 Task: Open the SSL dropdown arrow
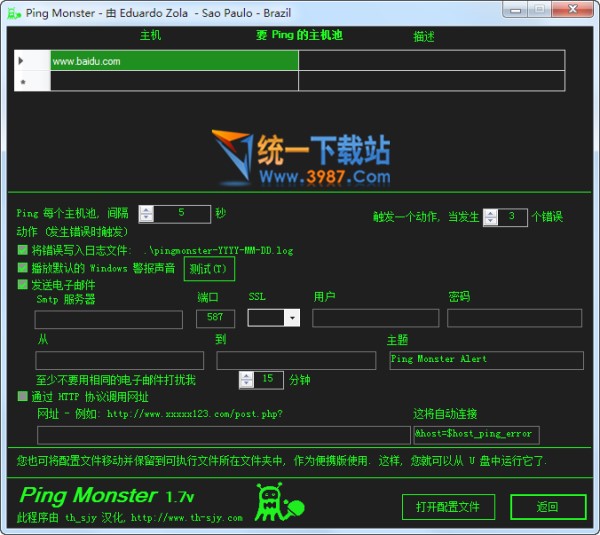tap(292, 318)
